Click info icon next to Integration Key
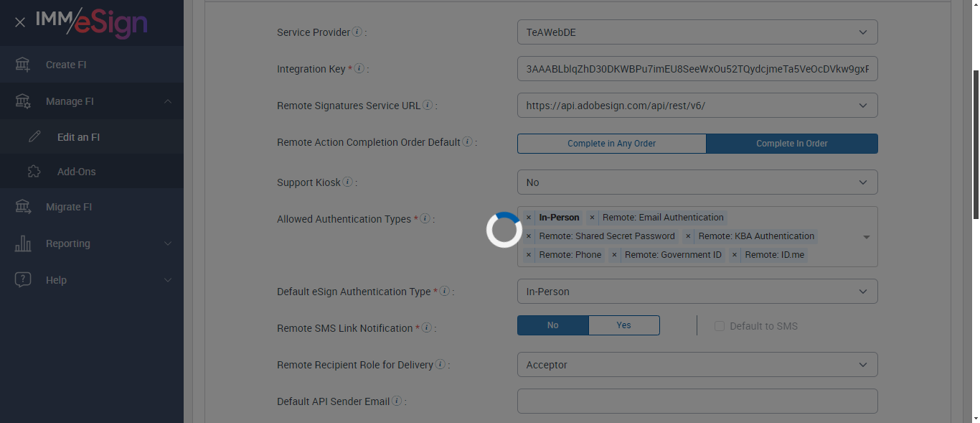Viewport: 980px width, 423px height. pyautogui.click(x=359, y=69)
